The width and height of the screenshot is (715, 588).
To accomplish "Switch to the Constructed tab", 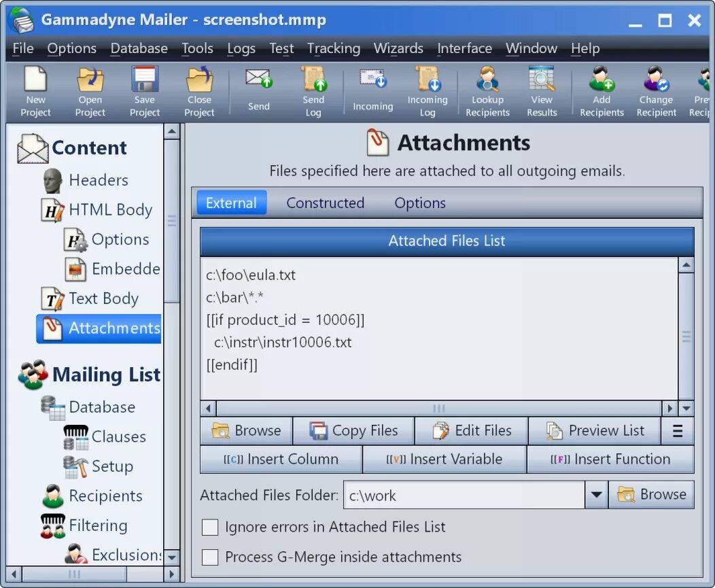I will coord(325,203).
